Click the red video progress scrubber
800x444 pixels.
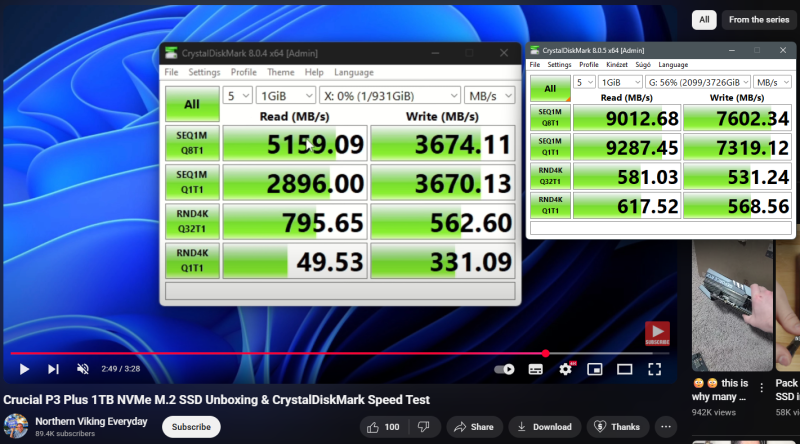click(546, 353)
